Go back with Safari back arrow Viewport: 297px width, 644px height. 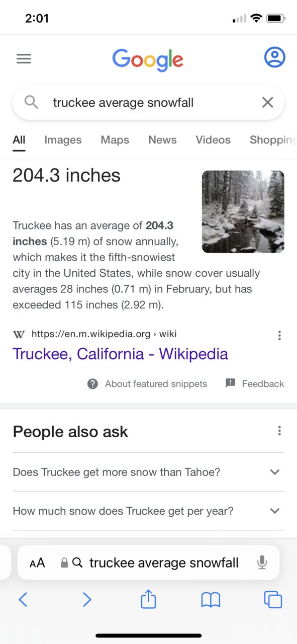pos(23,599)
